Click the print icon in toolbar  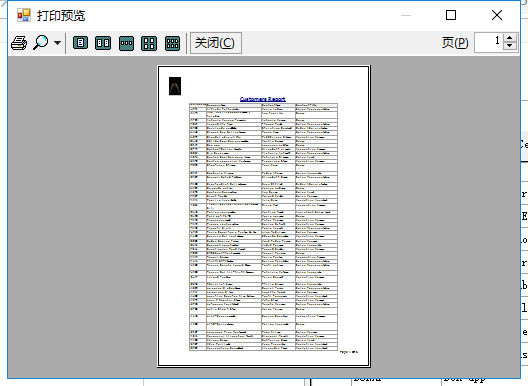[x=19, y=43]
